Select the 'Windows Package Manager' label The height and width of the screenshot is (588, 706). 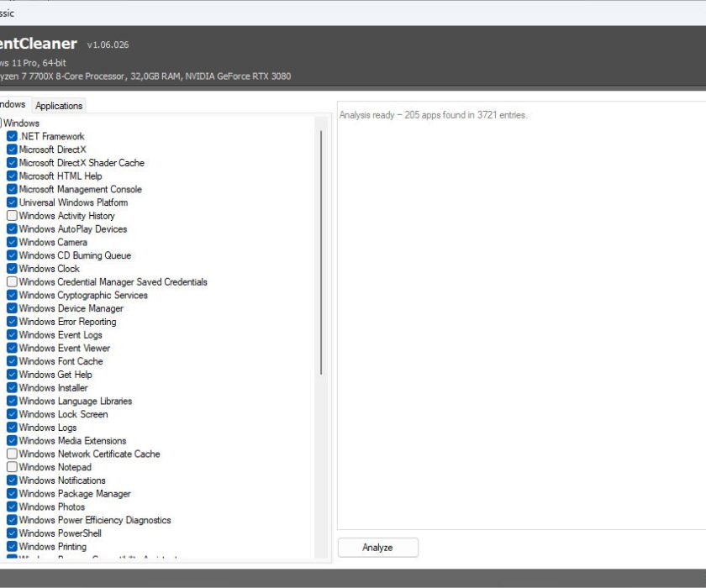point(75,494)
